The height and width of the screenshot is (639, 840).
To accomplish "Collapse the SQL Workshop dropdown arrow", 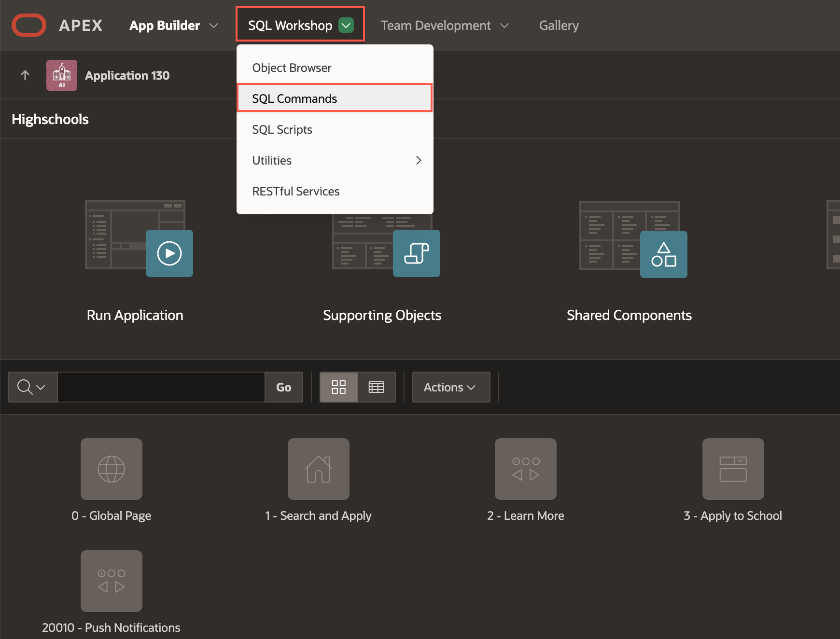I will coord(346,25).
